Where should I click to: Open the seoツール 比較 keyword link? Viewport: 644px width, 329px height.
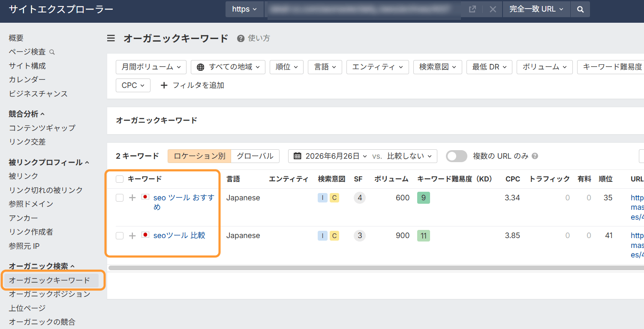pos(179,235)
